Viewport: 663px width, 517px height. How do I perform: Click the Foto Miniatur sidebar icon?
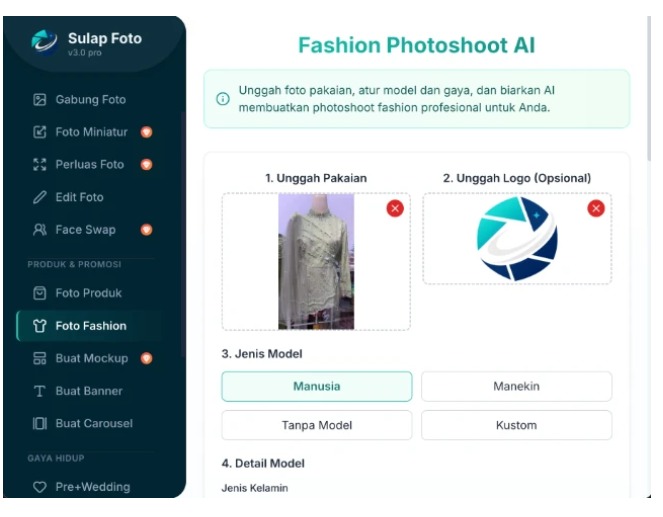click(x=40, y=132)
